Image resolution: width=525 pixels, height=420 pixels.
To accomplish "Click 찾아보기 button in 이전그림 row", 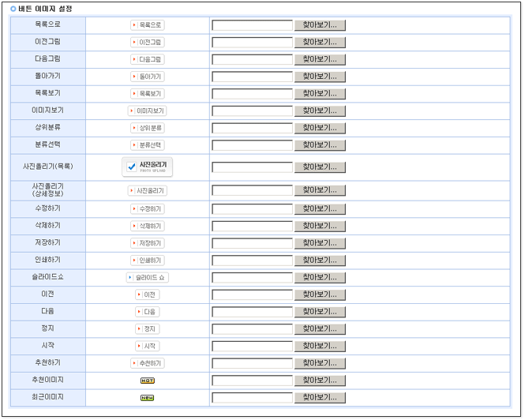I will point(319,43).
